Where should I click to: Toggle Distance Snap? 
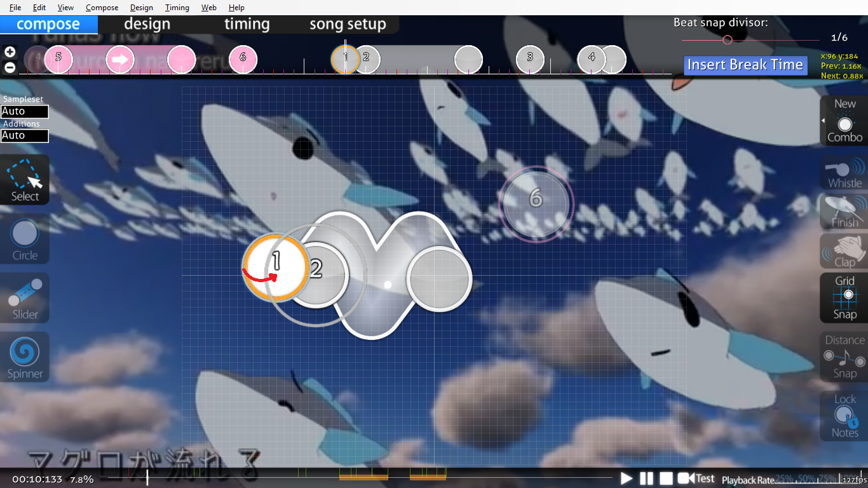tap(844, 356)
